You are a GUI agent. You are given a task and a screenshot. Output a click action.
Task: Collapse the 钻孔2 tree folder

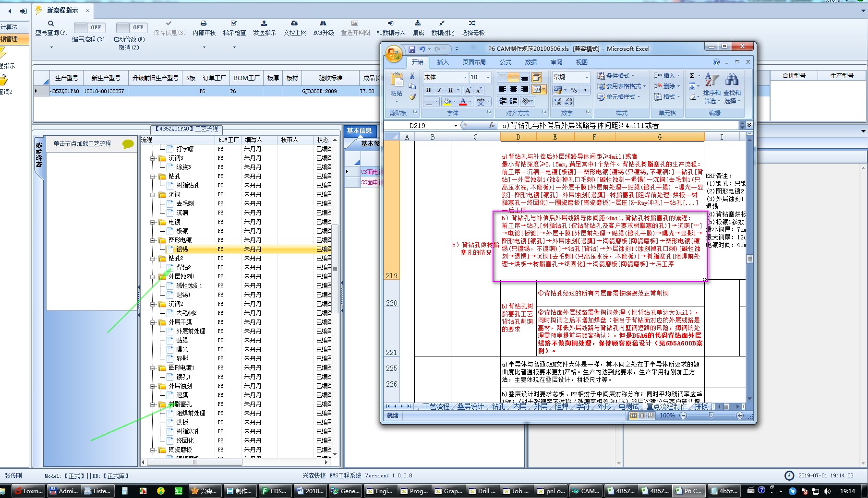(x=154, y=258)
